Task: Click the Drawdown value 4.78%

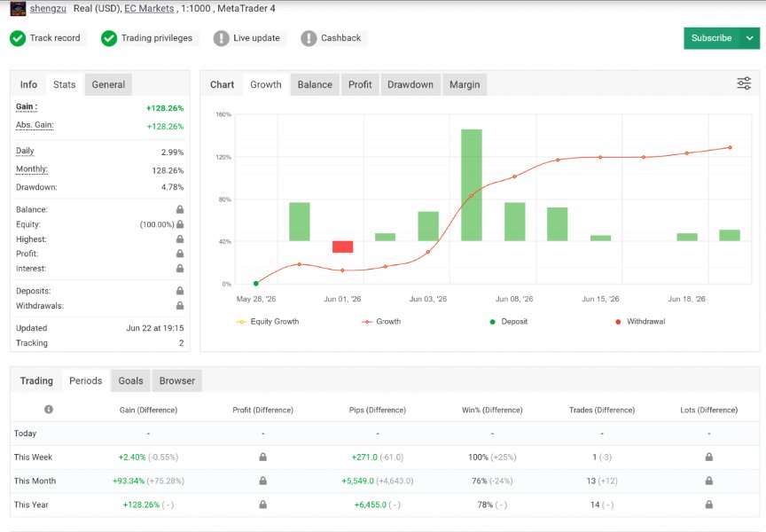Action: tap(173, 187)
